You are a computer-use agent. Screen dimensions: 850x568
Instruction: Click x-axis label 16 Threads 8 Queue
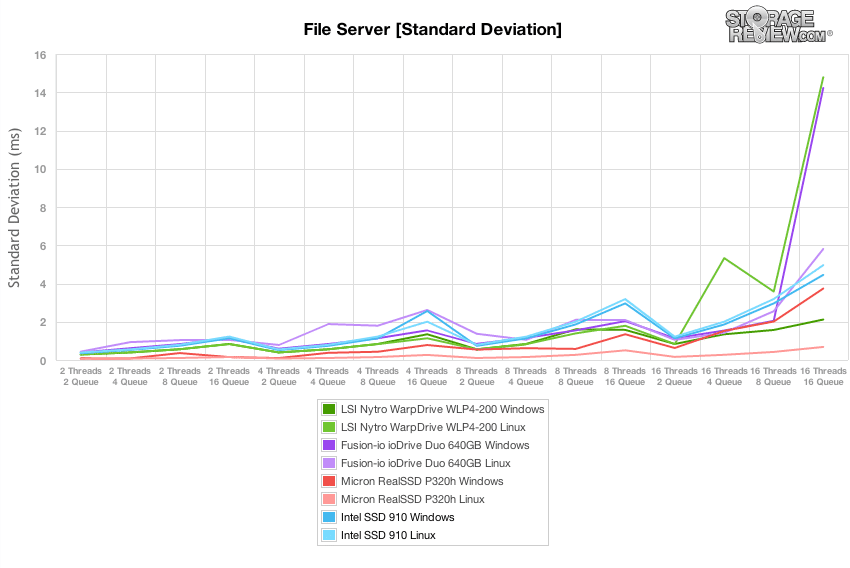pyautogui.click(x=774, y=377)
